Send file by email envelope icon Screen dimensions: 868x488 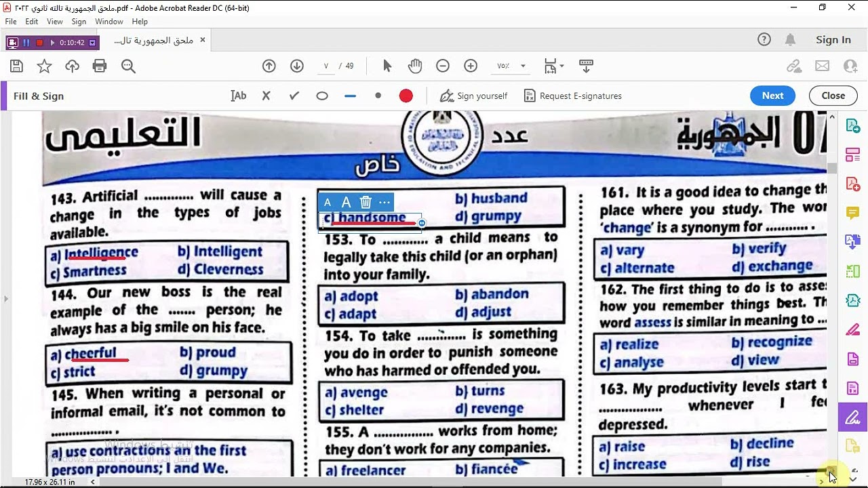click(x=823, y=66)
